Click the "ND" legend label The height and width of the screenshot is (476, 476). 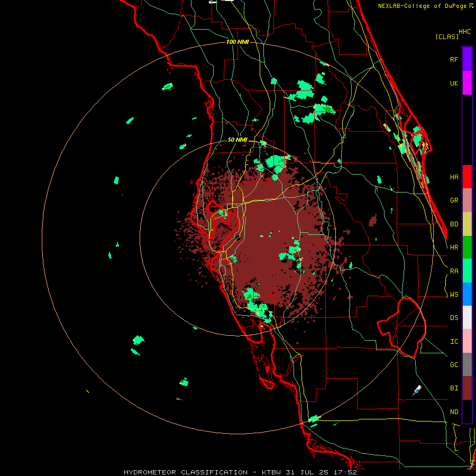click(454, 412)
